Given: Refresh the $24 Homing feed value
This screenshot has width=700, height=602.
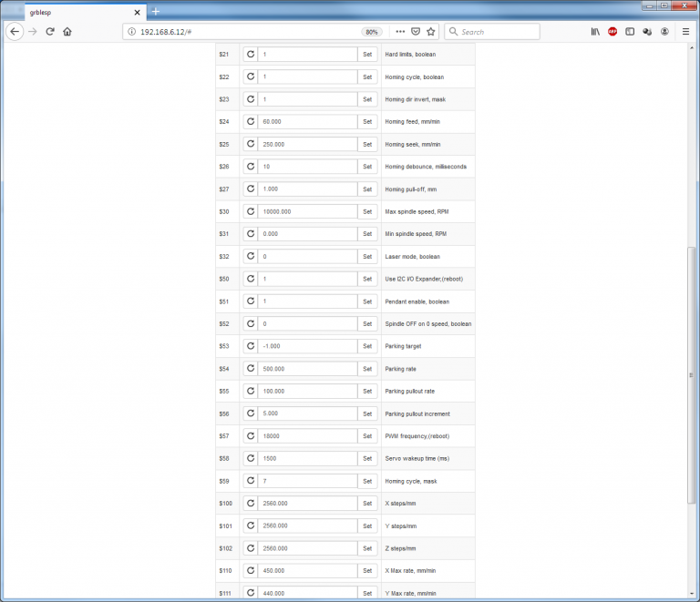Looking at the screenshot, I should click(x=251, y=122).
